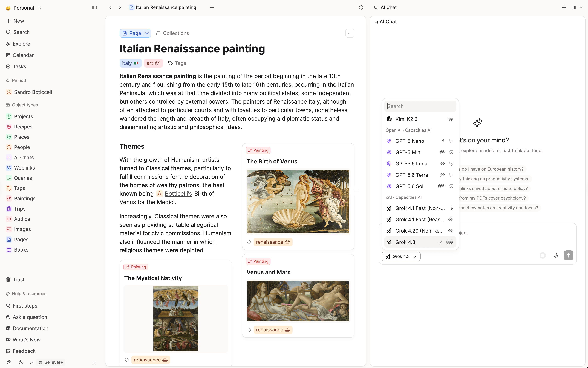Open Weblinks object type
Image resolution: width=588 pixels, height=368 pixels.
pos(24,168)
